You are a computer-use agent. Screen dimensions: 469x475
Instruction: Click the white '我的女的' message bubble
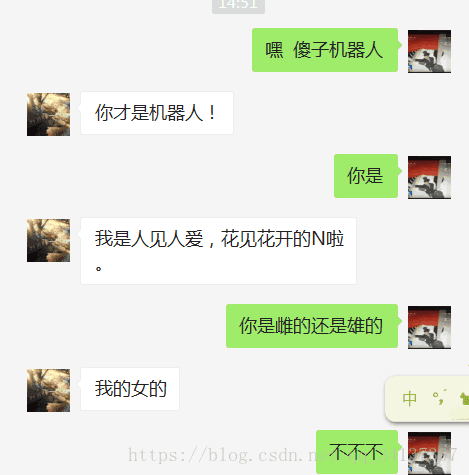point(130,389)
